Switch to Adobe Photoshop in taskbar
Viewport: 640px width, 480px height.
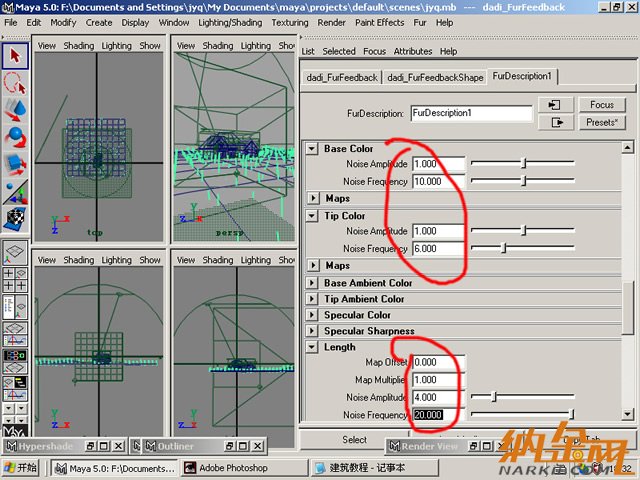244,468
